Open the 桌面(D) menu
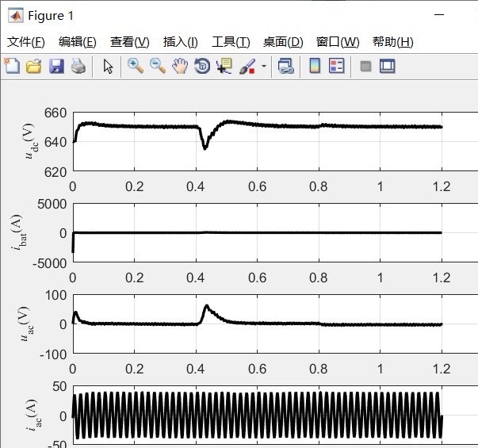478x448 pixels. pyautogui.click(x=283, y=42)
